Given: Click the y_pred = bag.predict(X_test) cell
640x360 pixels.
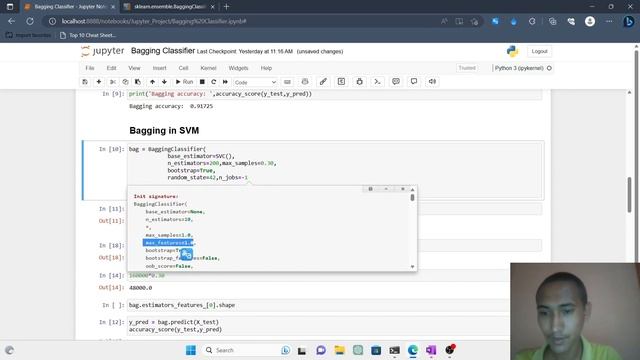Looking at the screenshot, I should pyautogui.click(x=318, y=326).
